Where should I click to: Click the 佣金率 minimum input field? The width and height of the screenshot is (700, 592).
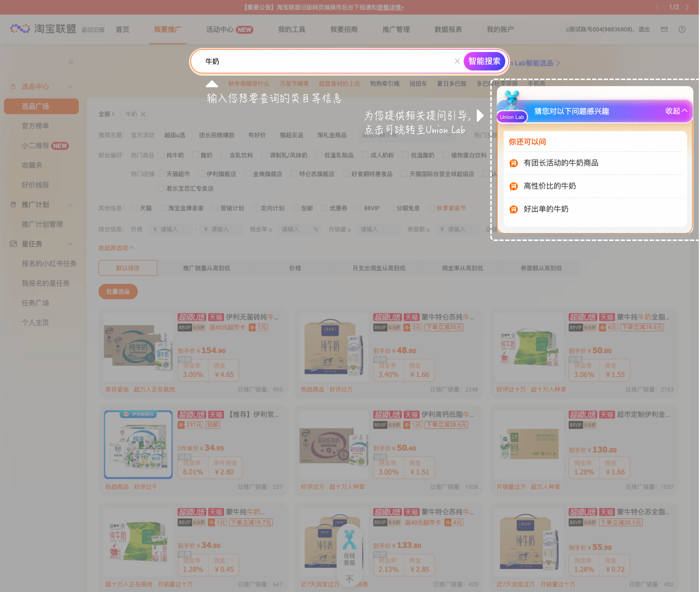point(300,229)
